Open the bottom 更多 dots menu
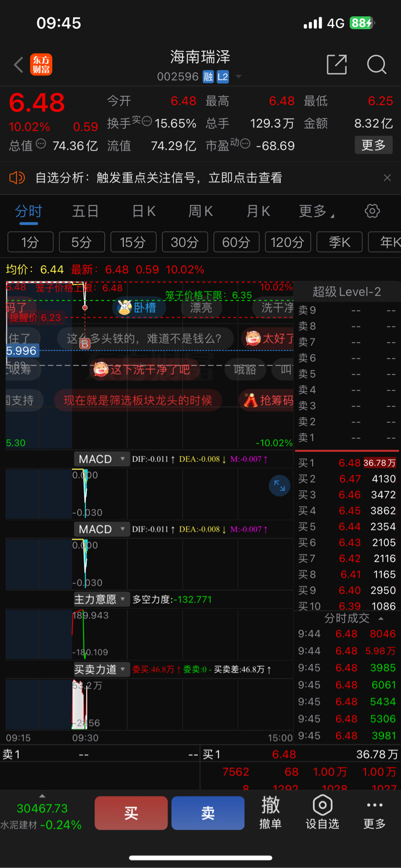This screenshot has width=401, height=868. pos(374,813)
